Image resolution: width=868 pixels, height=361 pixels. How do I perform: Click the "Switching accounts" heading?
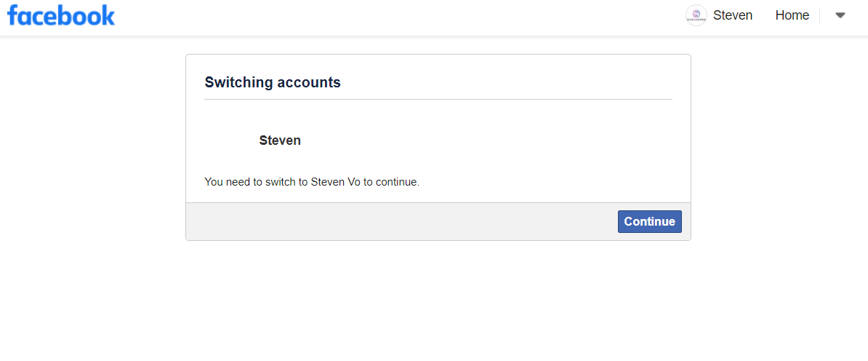pos(273,82)
